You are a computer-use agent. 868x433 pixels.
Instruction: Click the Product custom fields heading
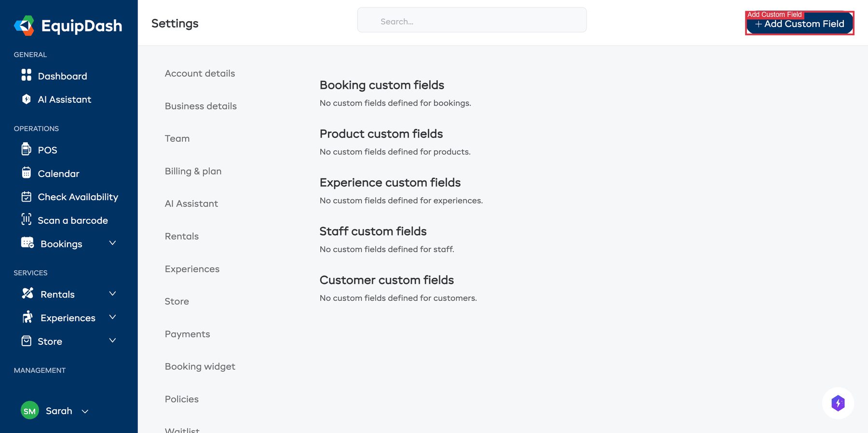[381, 134]
